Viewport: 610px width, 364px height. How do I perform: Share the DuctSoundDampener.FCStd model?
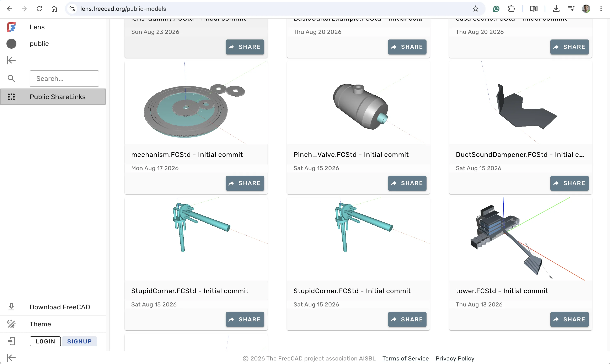569,183
